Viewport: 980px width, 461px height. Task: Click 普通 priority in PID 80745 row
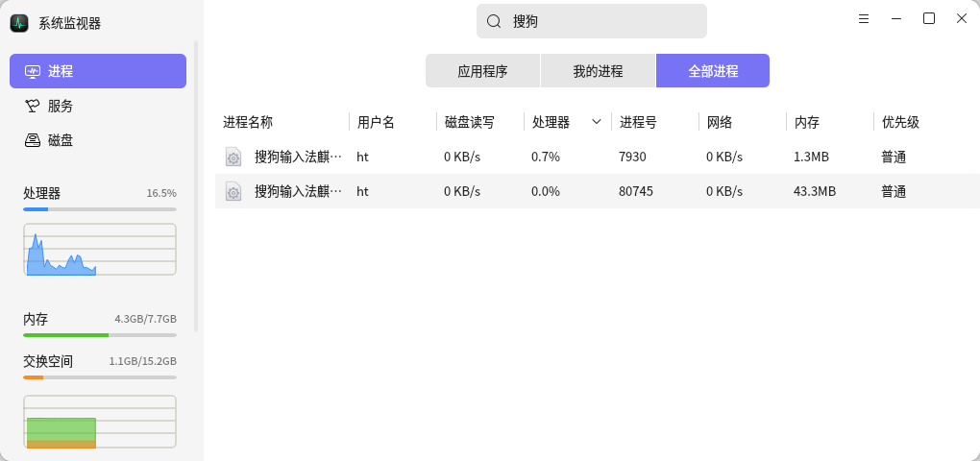point(894,191)
